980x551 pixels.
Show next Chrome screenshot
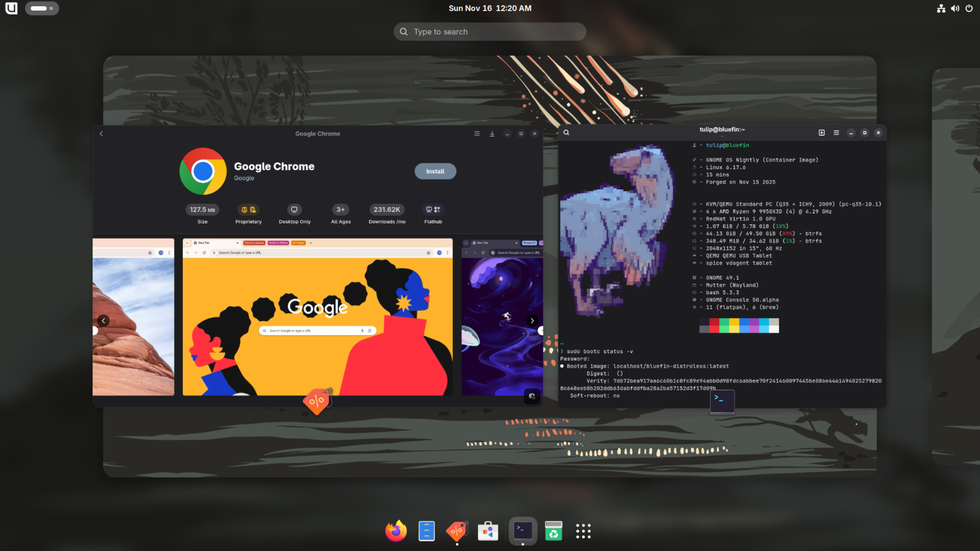(x=532, y=320)
